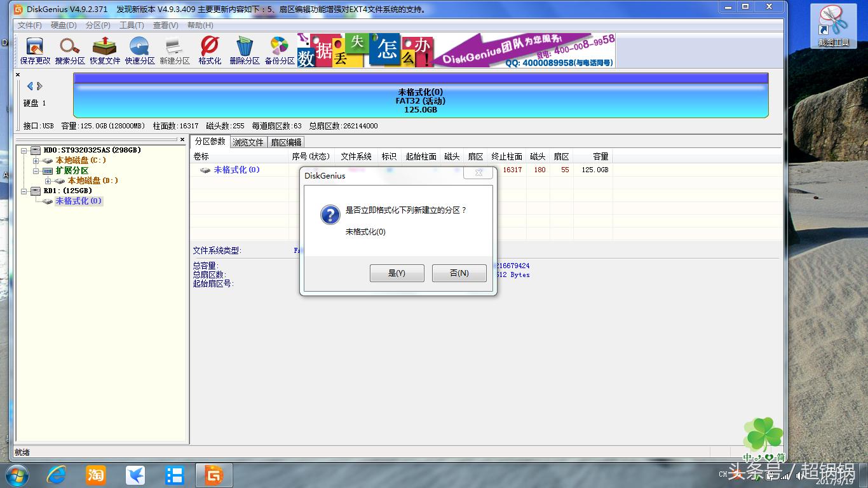
Task: Click the DiskGenius icon in the taskbar
Action: (215, 475)
